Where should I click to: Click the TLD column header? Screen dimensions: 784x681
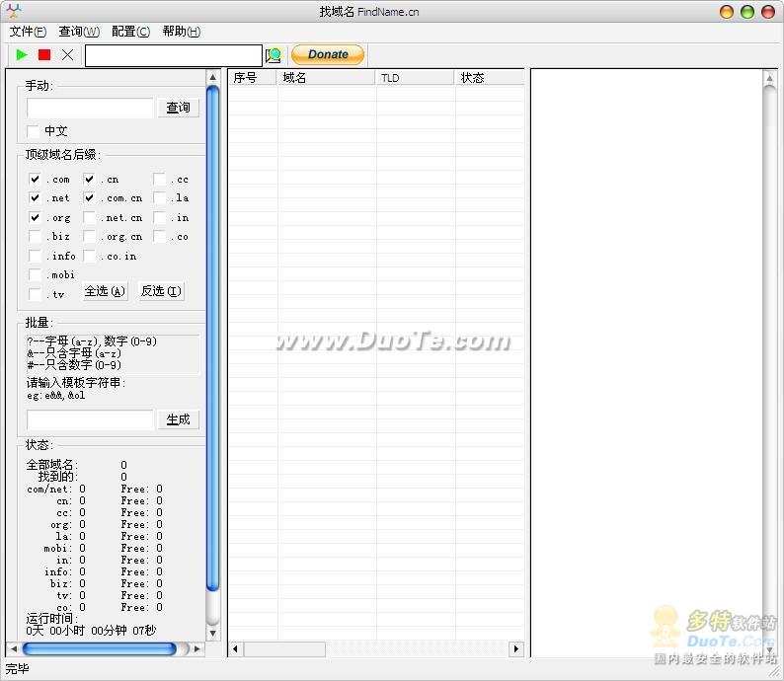(x=415, y=78)
